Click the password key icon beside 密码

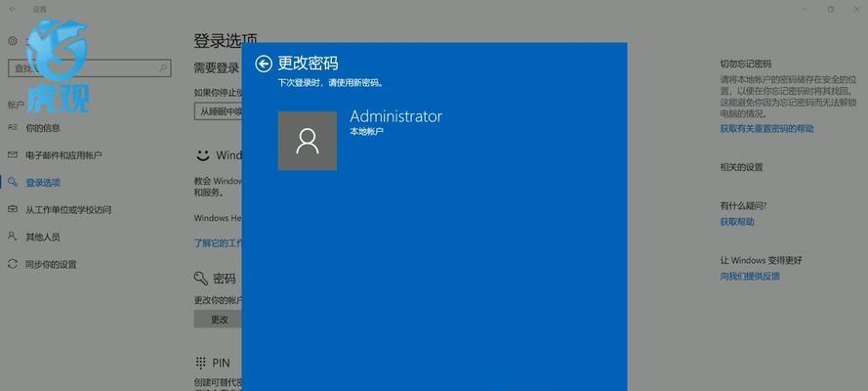201,278
